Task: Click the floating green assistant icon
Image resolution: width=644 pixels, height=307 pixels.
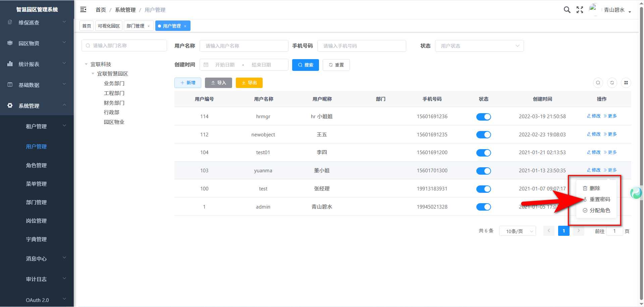Action: click(x=636, y=193)
